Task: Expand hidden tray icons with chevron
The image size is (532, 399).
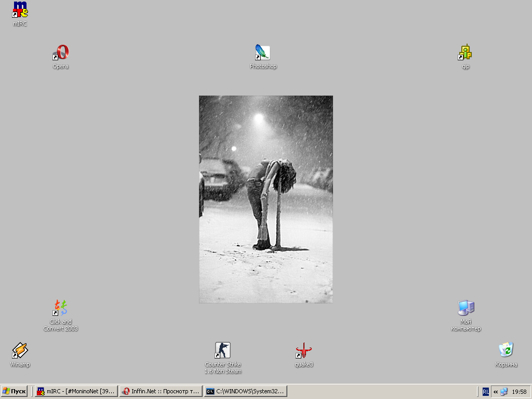Action: (x=496, y=392)
